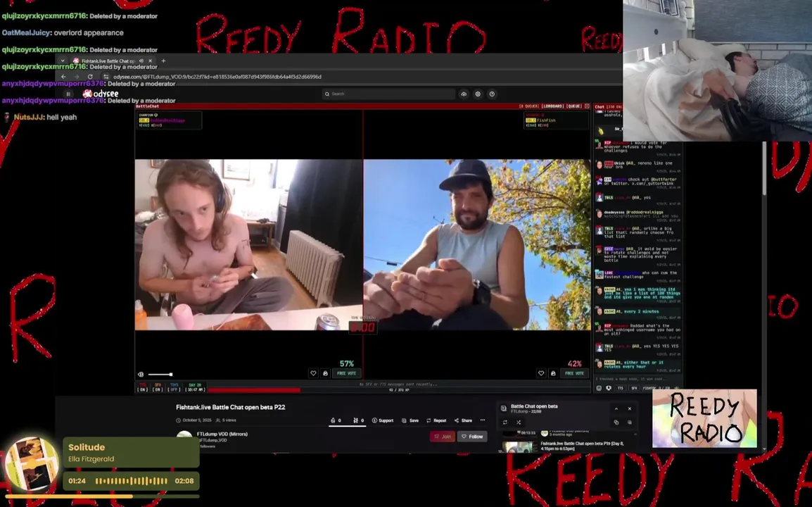Screen dimensions: 812x507
Task: Click the Support button
Action: pos(383,420)
